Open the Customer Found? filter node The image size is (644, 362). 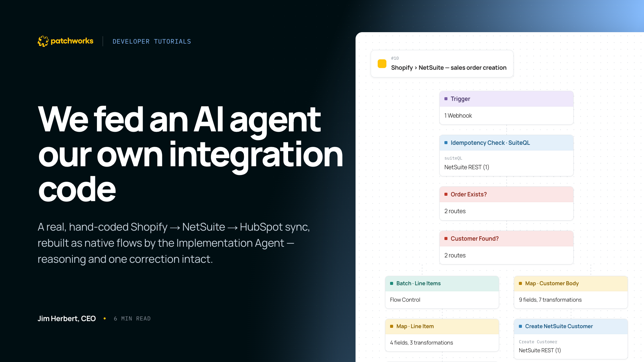pos(506,248)
